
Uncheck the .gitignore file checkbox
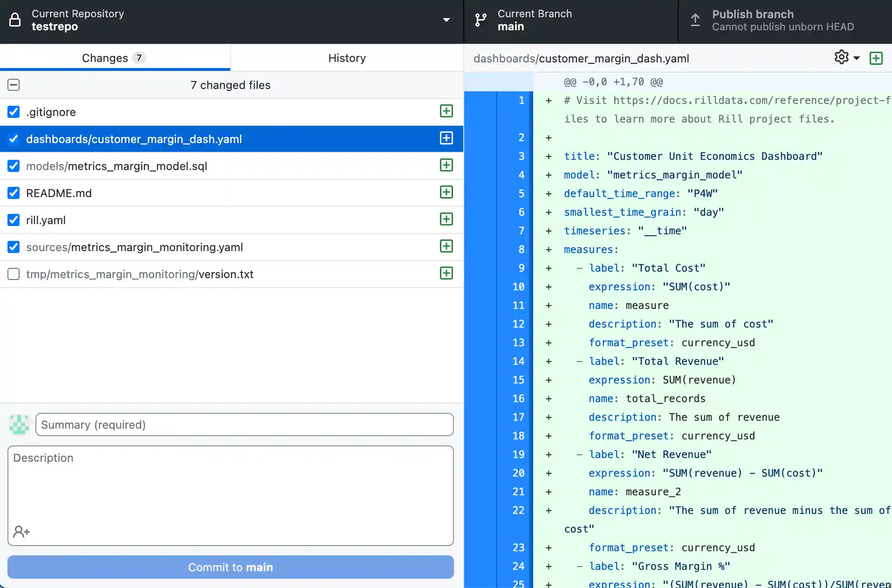[x=14, y=112]
